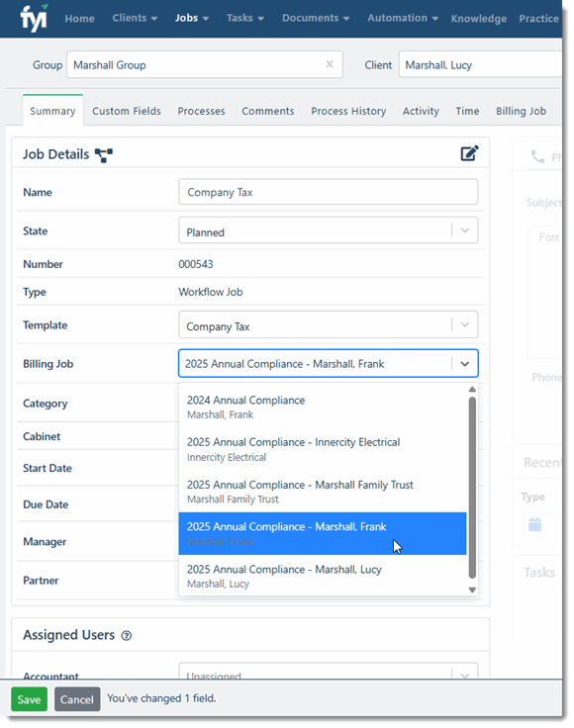574x728 pixels.
Task: Expand the Template dropdown showing Company Tax
Action: click(x=329, y=325)
